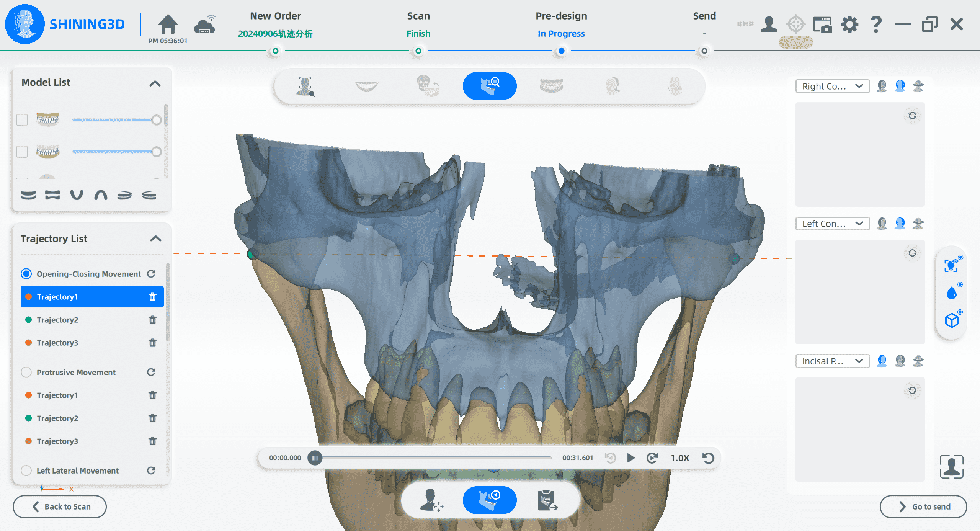The height and width of the screenshot is (531, 980).
Task: Select the skull and jaw alignment tool
Action: [428, 86]
